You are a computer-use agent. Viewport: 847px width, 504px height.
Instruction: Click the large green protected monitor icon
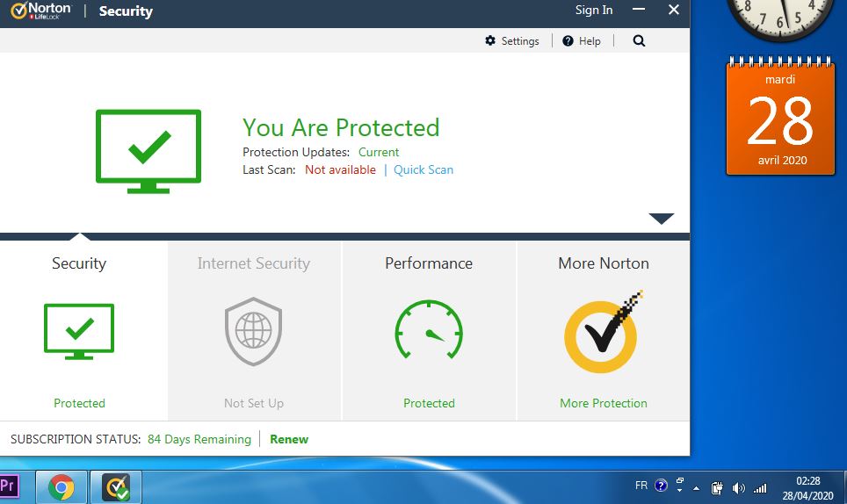point(148,151)
